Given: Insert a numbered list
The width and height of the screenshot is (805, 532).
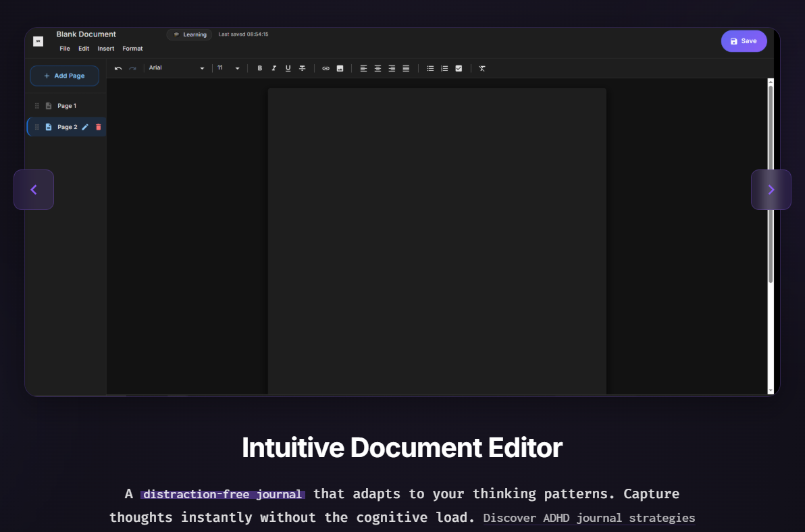Looking at the screenshot, I should (444, 68).
